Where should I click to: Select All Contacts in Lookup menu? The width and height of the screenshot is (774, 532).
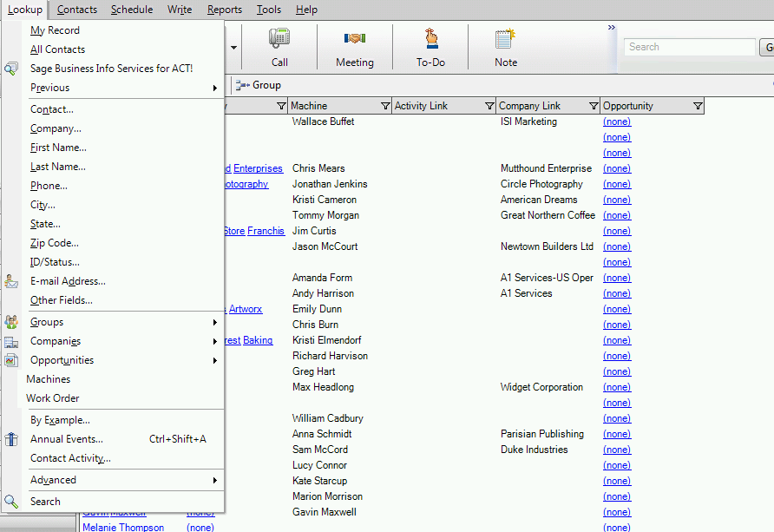[58, 49]
